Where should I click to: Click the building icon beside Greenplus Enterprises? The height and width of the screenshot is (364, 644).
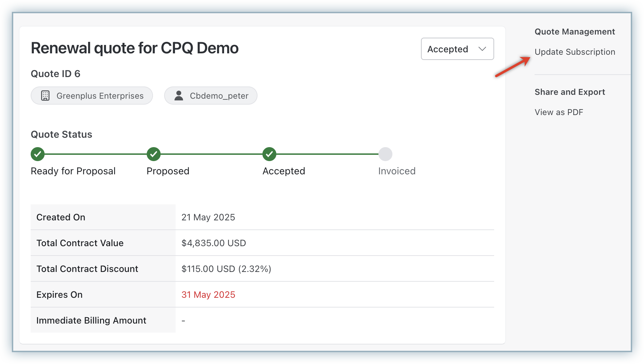pos(45,96)
